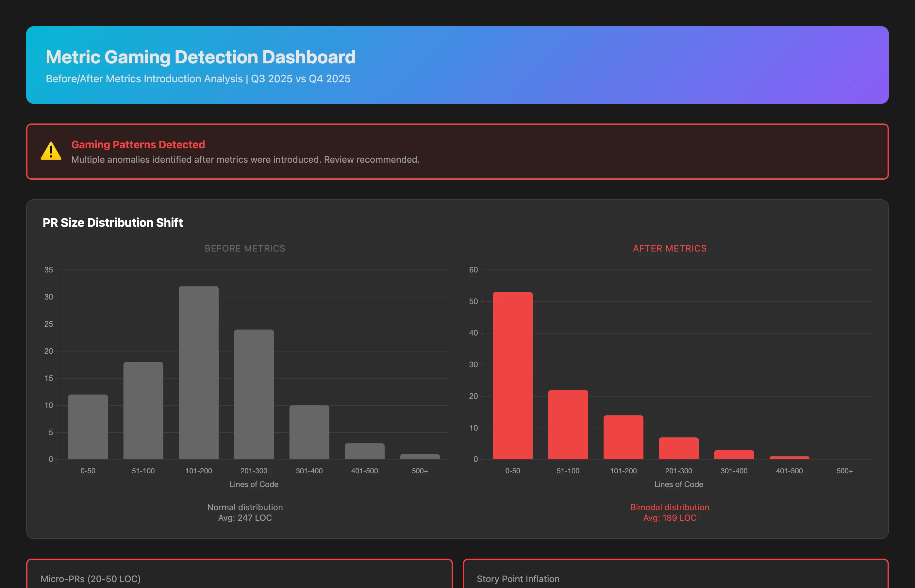Image resolution: width=915 pixels, height=588 pixels.
Task: Click the gray 201-300 bar in Before chart
Action: [254, 394]
